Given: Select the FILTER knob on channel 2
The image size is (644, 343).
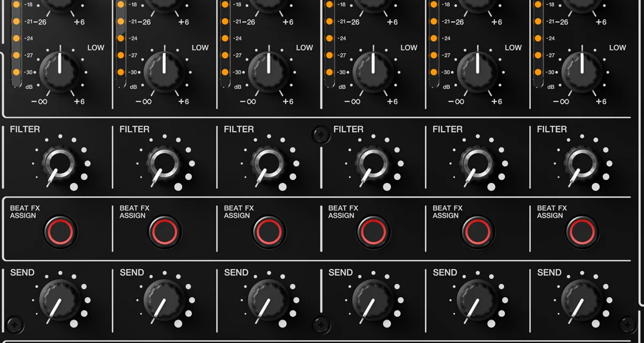Looking at the screenshot, I should 163,162.
